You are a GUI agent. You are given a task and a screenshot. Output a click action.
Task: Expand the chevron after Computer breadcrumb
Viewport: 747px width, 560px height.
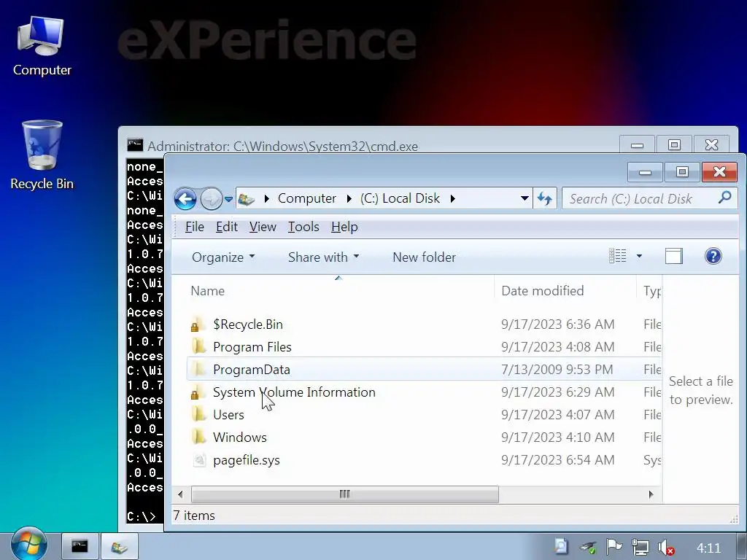click(349, 198)
